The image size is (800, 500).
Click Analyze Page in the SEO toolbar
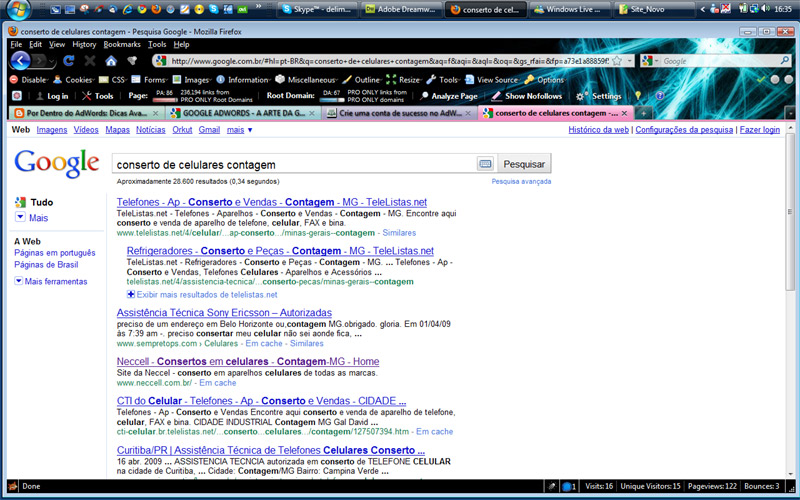tap(449, 96)
